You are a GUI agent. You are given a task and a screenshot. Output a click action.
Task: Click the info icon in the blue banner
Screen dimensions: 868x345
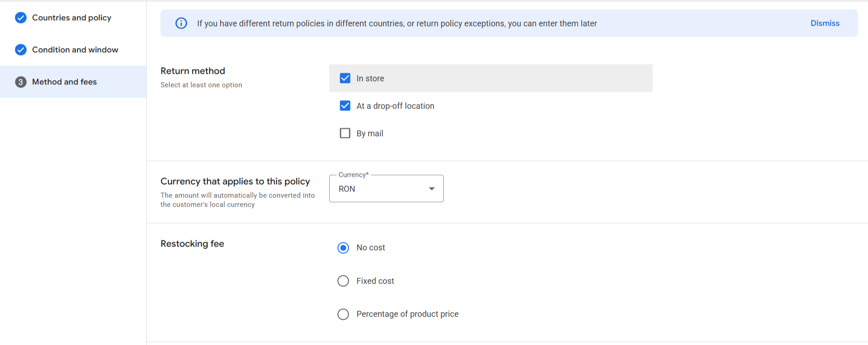pos(181,23)
